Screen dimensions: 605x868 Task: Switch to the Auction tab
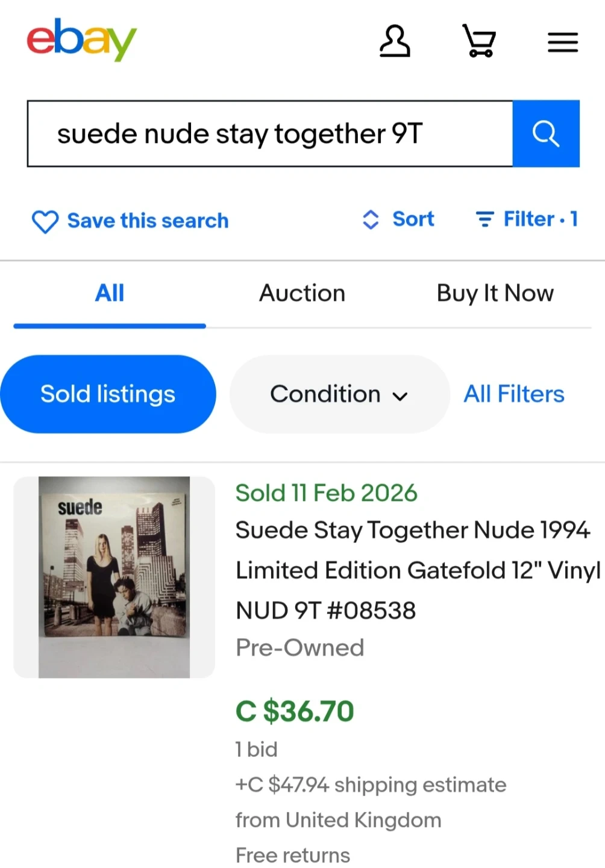coord(302,294)
